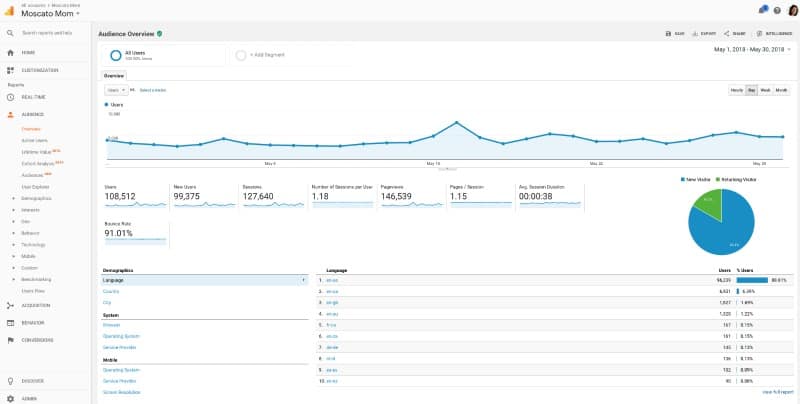This screenshot has height=404, width=800.
Task: Click the en-us language link in row 1
Action: click(x=332, y=280)
